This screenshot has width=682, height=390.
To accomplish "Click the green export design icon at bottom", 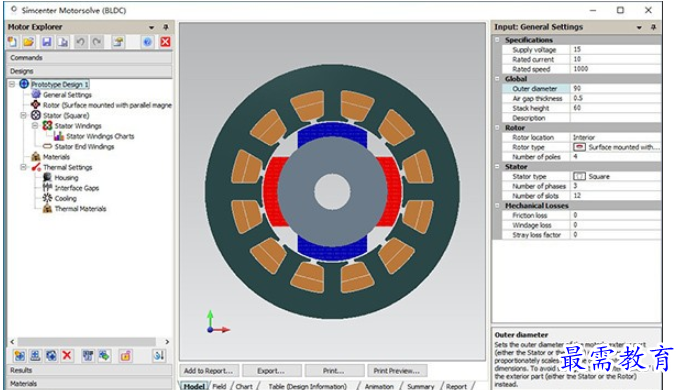I will coord(104,356).
